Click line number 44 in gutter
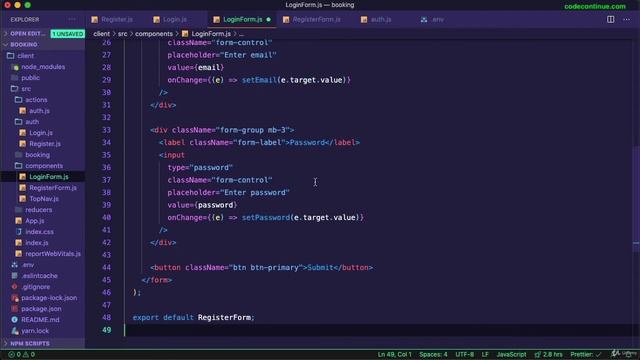This screenshot has width=640, height=360. click(106, 268)
